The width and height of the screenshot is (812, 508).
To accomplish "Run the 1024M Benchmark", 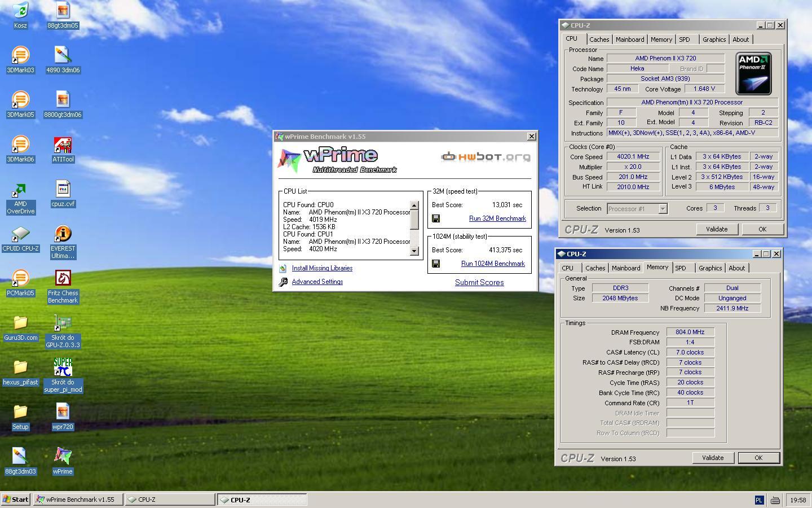I will pos(493,264).
